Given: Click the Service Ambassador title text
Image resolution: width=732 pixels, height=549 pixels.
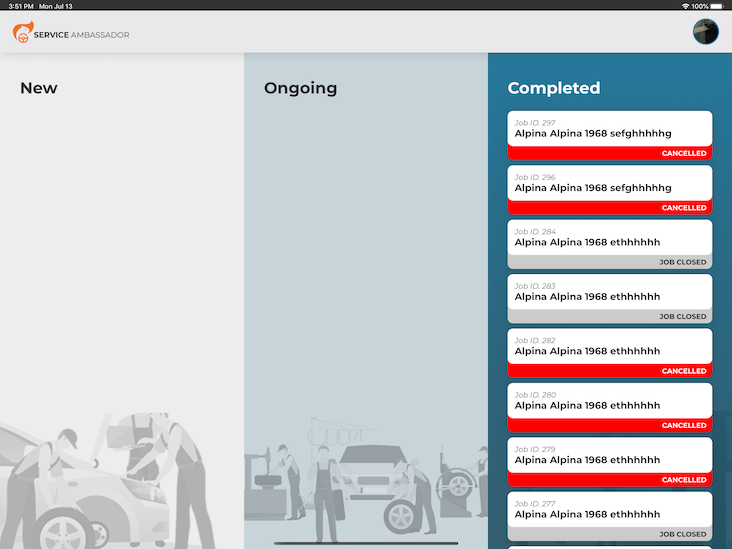Looking at the screenshot, I should click(81, 35).
